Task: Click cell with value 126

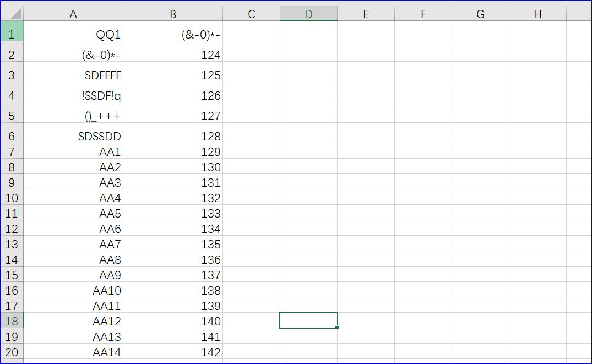Action: (173, 92)
